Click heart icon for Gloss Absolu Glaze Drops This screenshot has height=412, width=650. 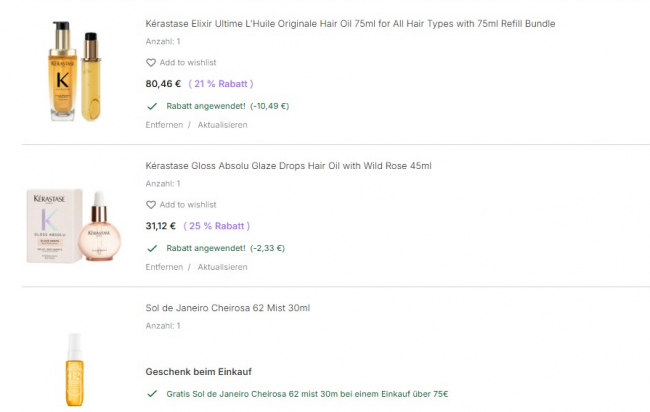tap(151, 205)
